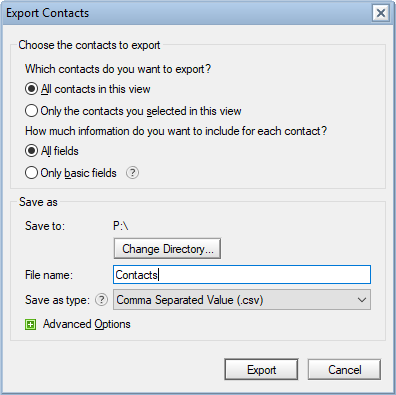The height and width of the screenshot is (395, 396).
Task: Click the Save as type: label
Action: click(x=57, y=300)
